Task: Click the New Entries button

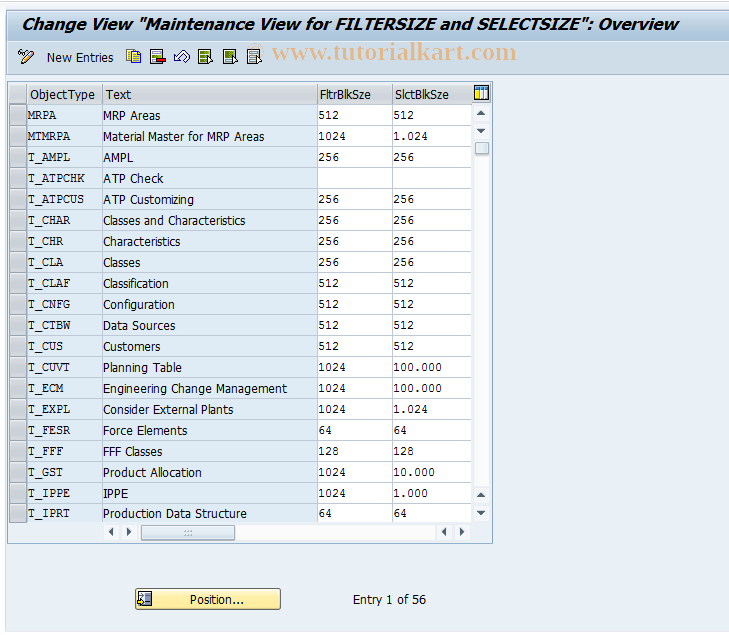Action: [80, 58]
